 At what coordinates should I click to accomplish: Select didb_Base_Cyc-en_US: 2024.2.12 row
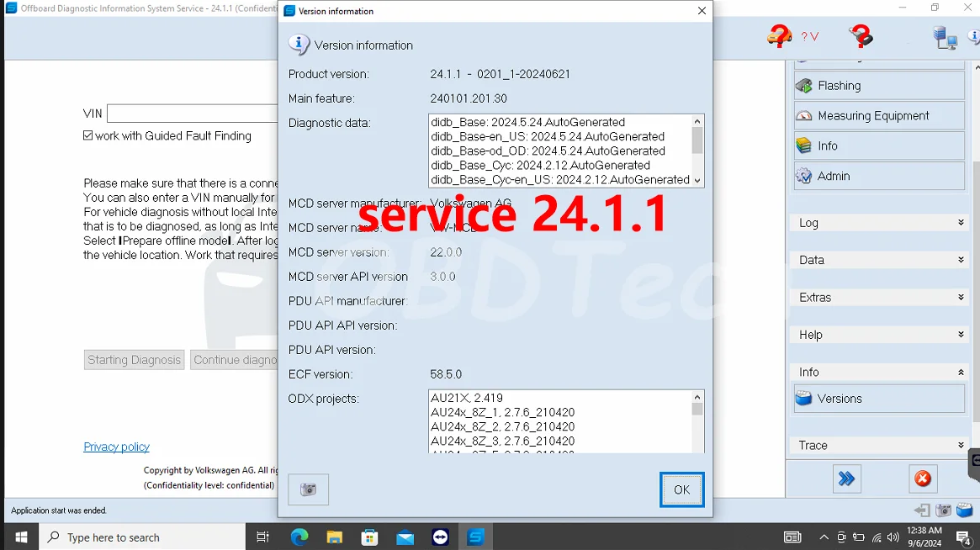[x=560, y=179]
